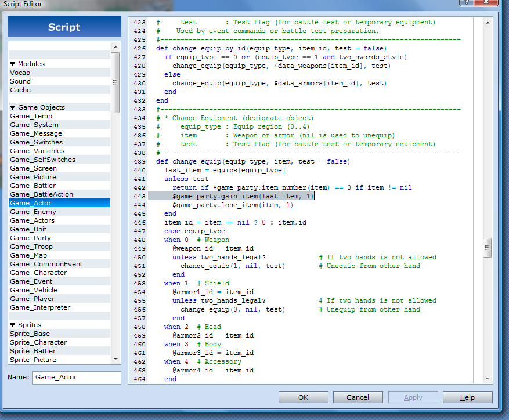Select Game_Party in the script list
509x420 pixels.
click(30, 238)
